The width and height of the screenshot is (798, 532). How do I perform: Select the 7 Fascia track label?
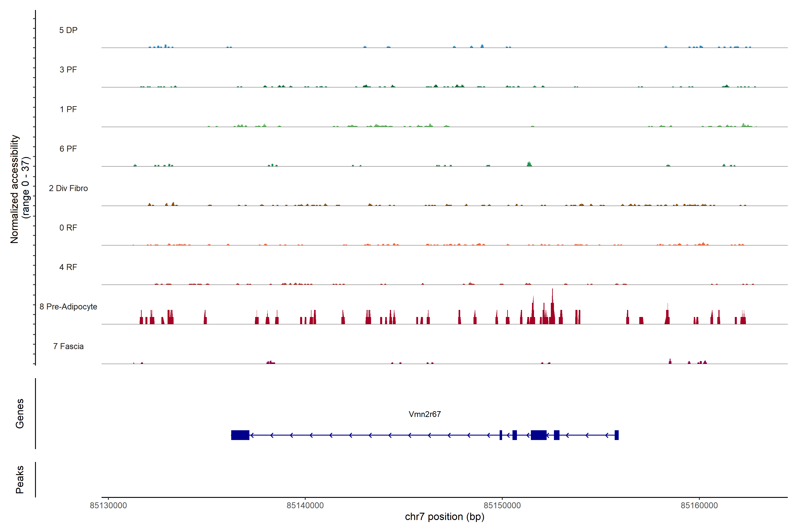pos(68,346)
